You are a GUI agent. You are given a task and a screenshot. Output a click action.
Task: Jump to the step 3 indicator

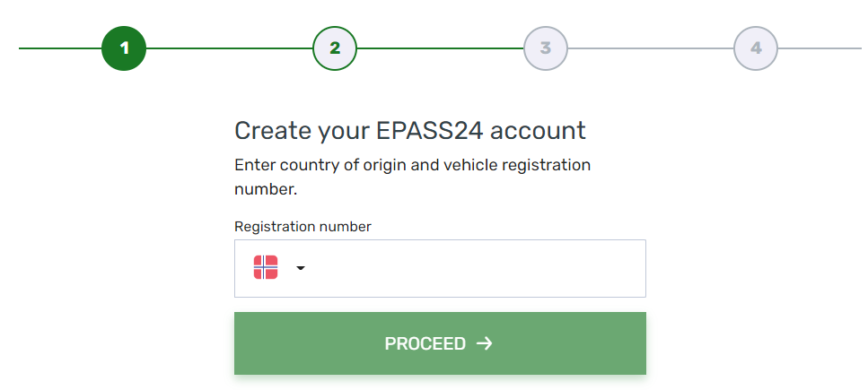coord(545,48)
